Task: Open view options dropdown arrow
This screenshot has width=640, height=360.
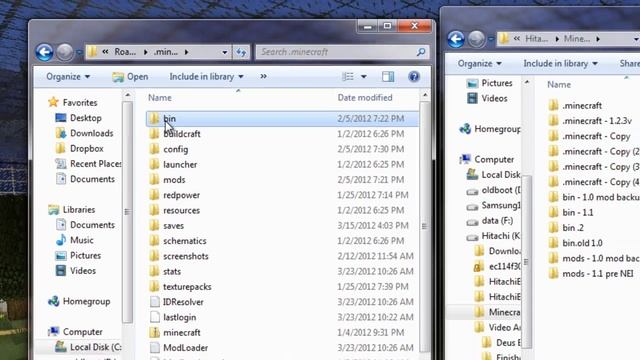Action: point(364,77)
